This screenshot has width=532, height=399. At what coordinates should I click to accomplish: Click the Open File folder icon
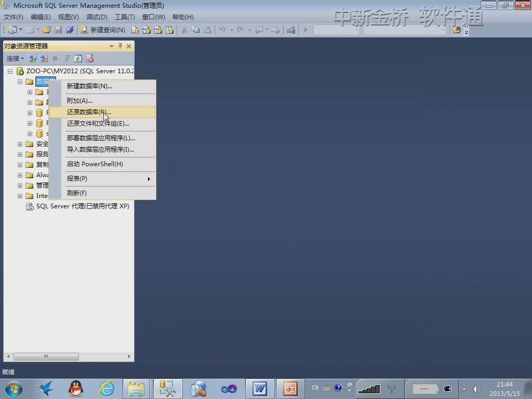pyautogui.click(x=46, y=30)
